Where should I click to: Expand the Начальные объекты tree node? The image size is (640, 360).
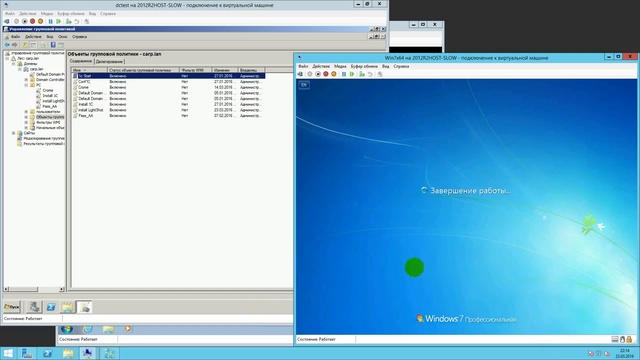tap(27, 127)
